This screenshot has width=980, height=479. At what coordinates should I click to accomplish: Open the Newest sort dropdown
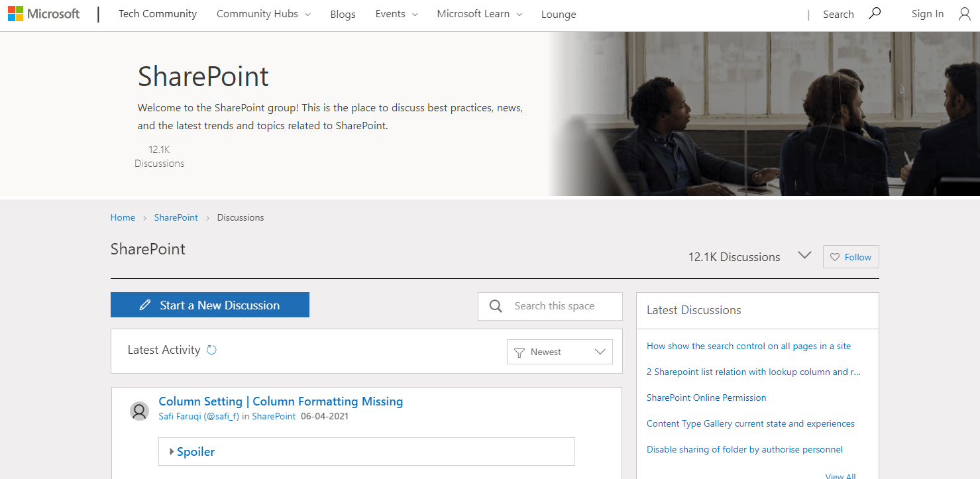click(560, 352)
